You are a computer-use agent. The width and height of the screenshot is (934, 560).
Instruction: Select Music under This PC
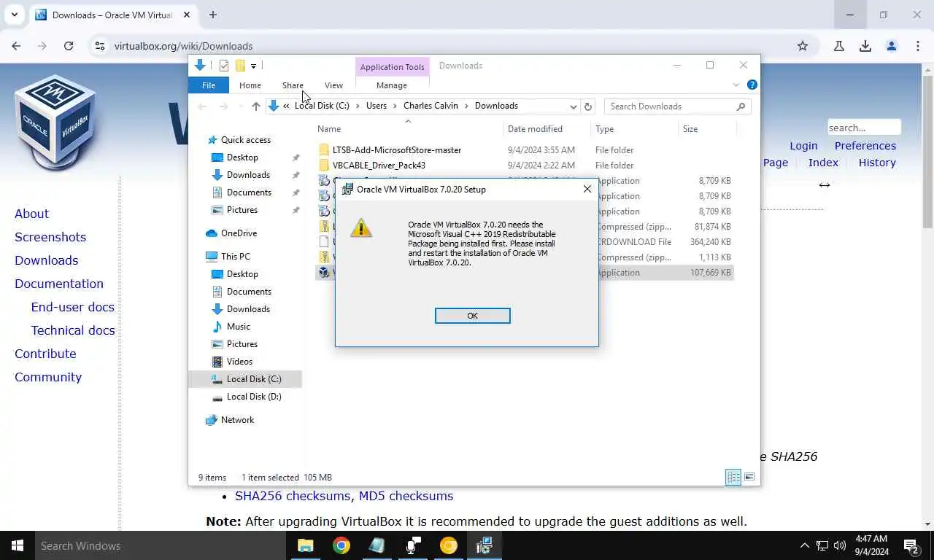tap(238, 327)
